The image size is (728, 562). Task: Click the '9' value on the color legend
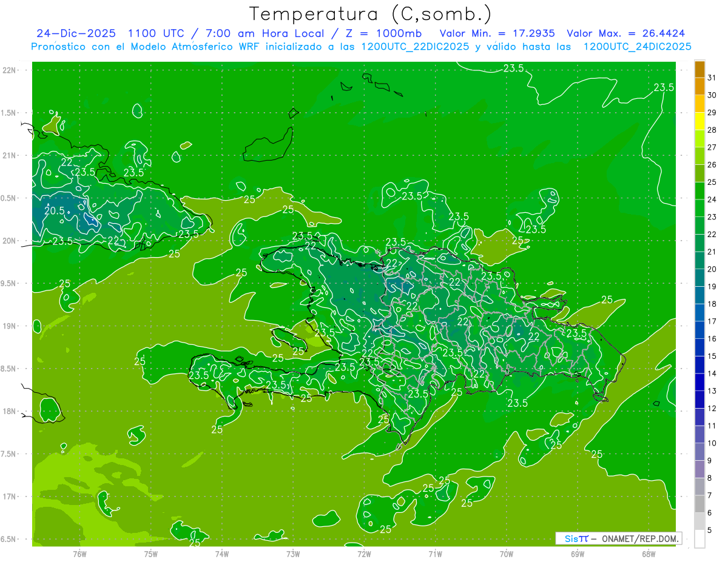[x=709, y=461]
